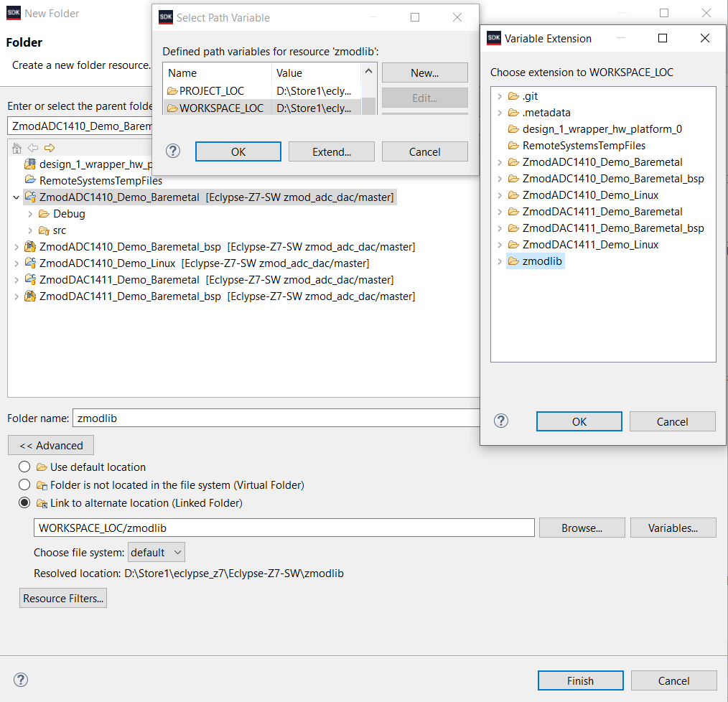This screenshot has width=728, height=702.
Task: Click the linked location path field
Action: (284, 528)
